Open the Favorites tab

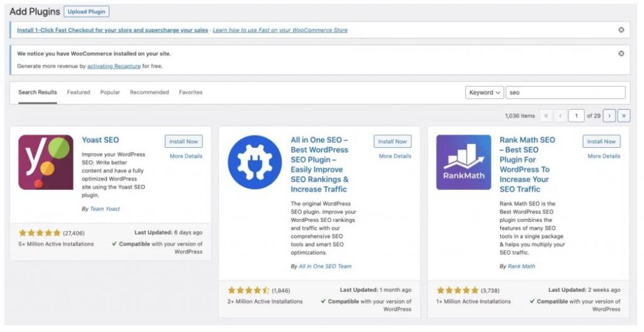191,92
